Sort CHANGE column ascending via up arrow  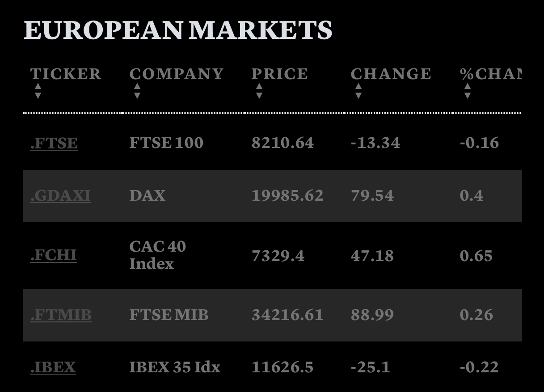[358, 86]
